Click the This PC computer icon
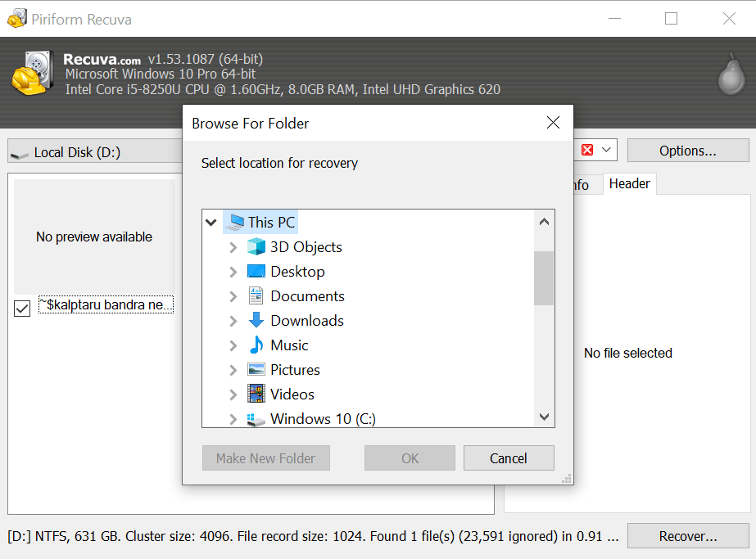 (236, 222)
